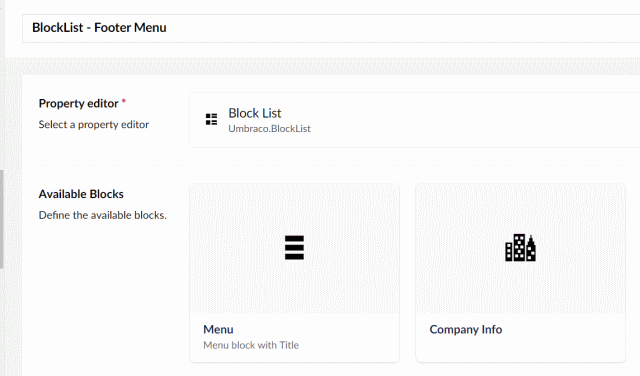Click blank footer area below Company Info label
This screenshot has height=376, width=640.
pyautogui.click(x=520, y=349)
